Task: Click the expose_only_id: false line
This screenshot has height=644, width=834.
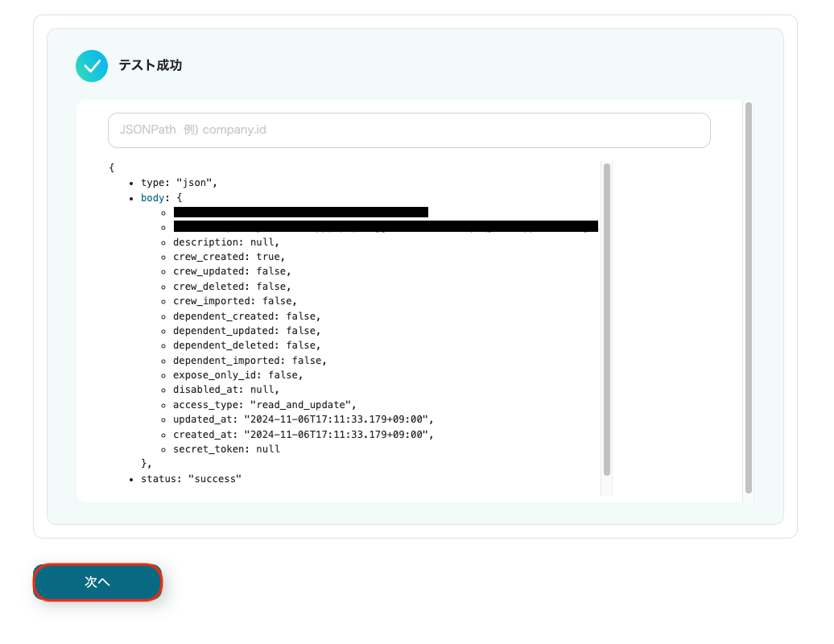Action: pos(237,375)
